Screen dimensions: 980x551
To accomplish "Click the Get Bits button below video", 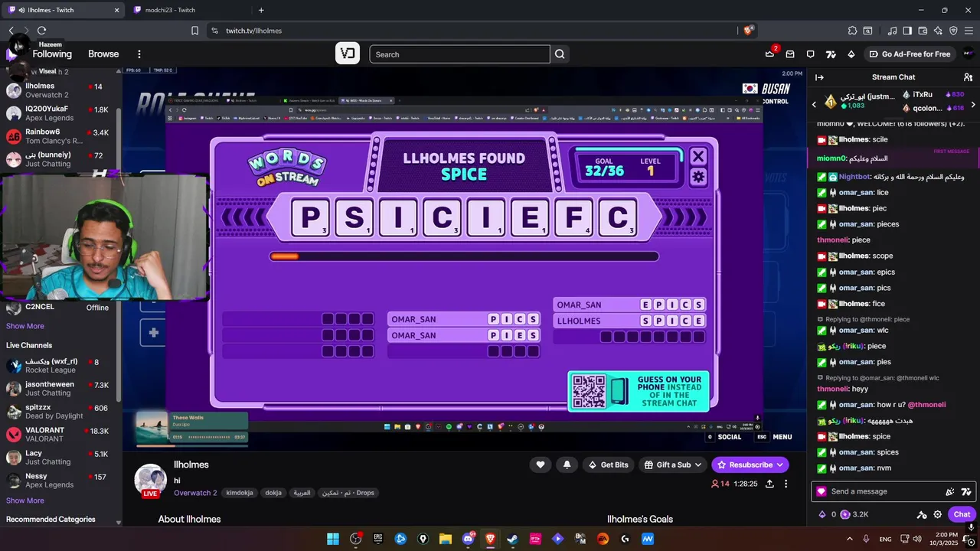I will tap(608, 465).
